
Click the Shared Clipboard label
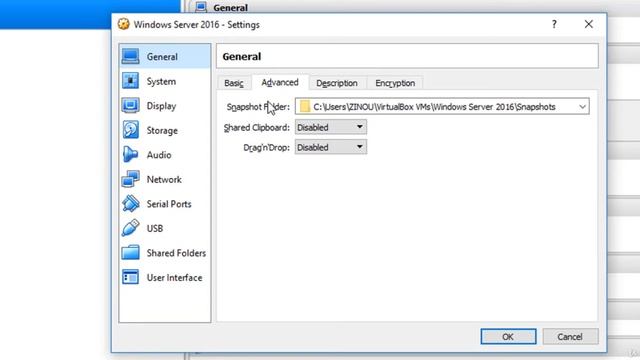click(256, 127)
